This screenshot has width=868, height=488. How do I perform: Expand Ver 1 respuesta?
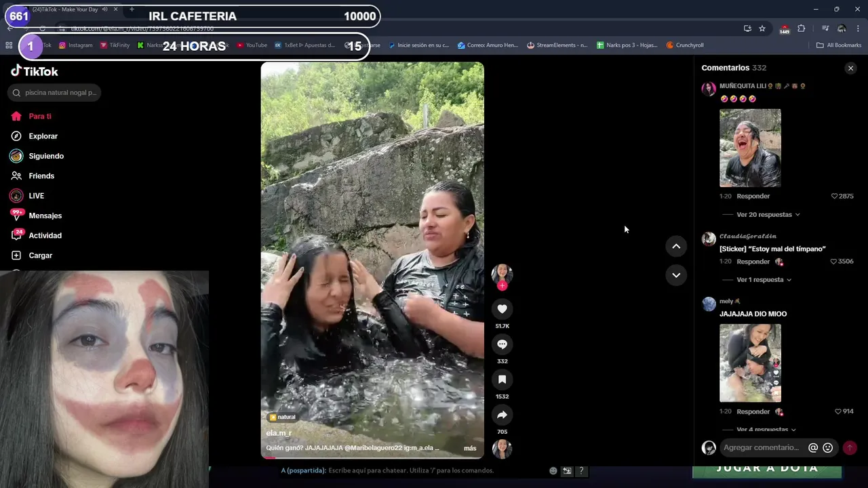[x=764, y=280]
